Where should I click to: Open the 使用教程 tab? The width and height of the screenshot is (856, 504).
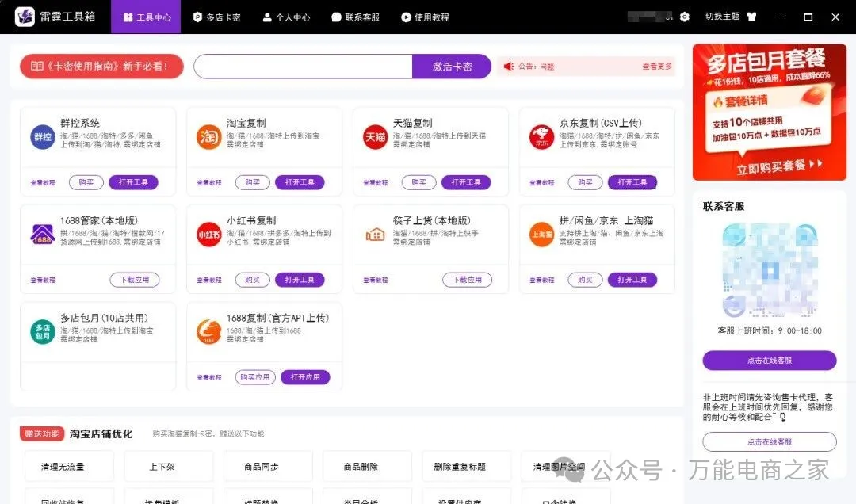tap(425, 17)
